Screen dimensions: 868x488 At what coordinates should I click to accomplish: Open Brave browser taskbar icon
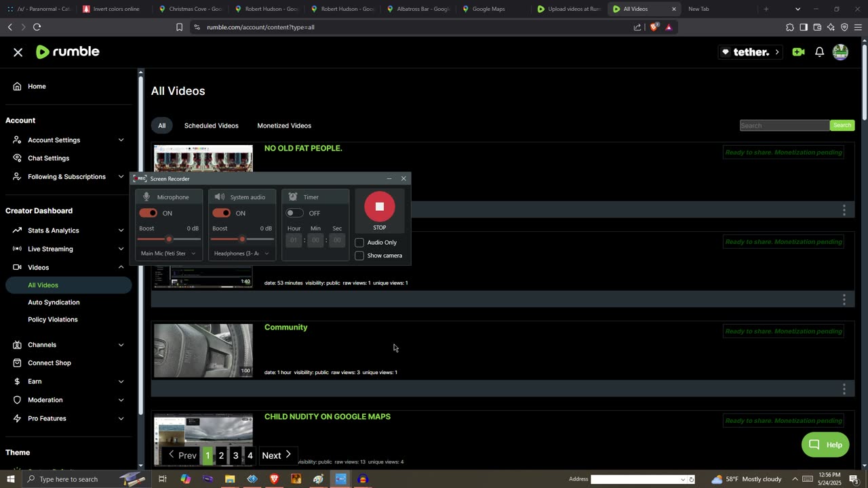pos(274,479)
